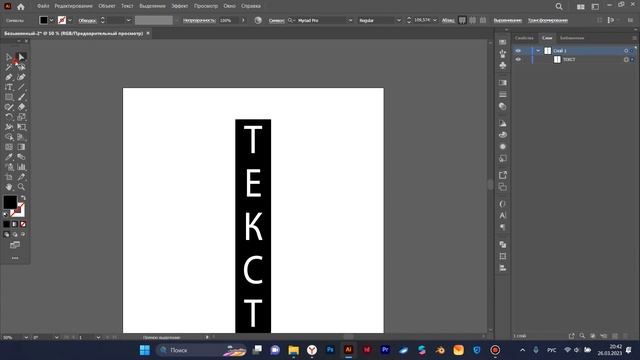The image size is (640, 360).
Task: Open the Regular font style dropdown
Action: 399,20
